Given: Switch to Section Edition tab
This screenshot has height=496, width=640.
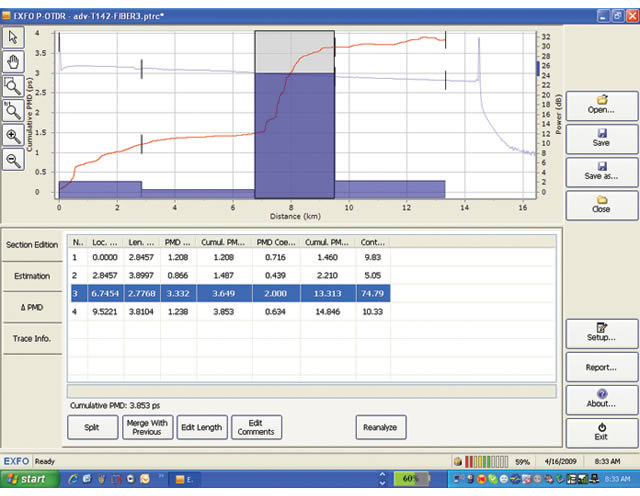Looking at the screenshot, I should [32, 245].
